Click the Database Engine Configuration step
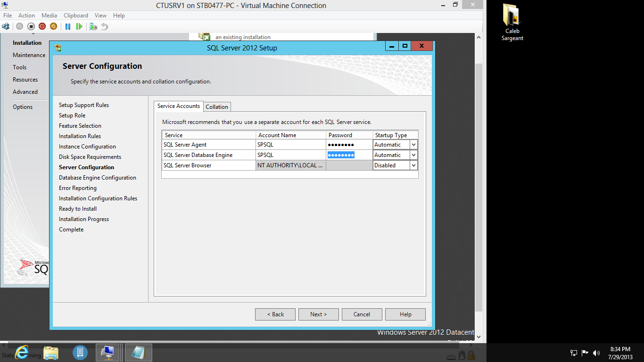 coord(98,178)
